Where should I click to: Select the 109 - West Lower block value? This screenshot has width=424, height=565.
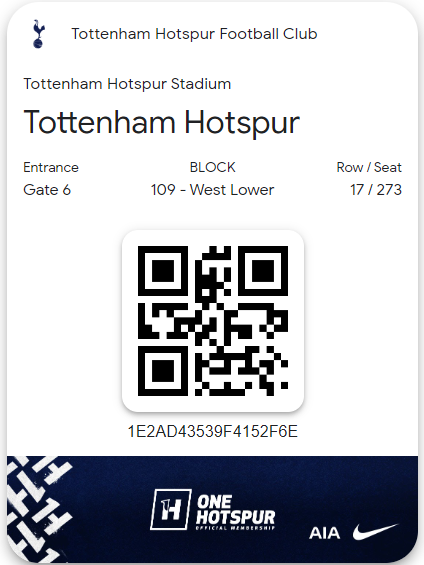pyautogui.click(x=213, y=190)
